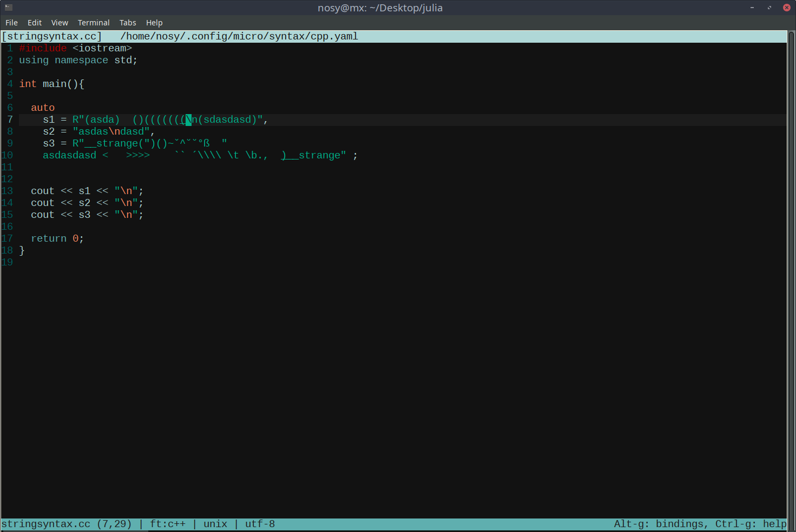Click the utf-8 encoding indicator
The height and width of the screenshot is (532, 796).
[260, 523]
